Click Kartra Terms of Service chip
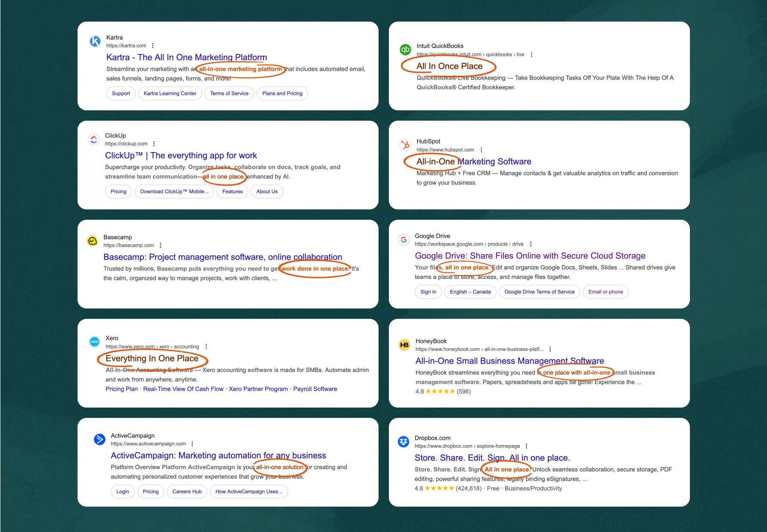This screenshot has height=532, width=767. click(230, 93)
